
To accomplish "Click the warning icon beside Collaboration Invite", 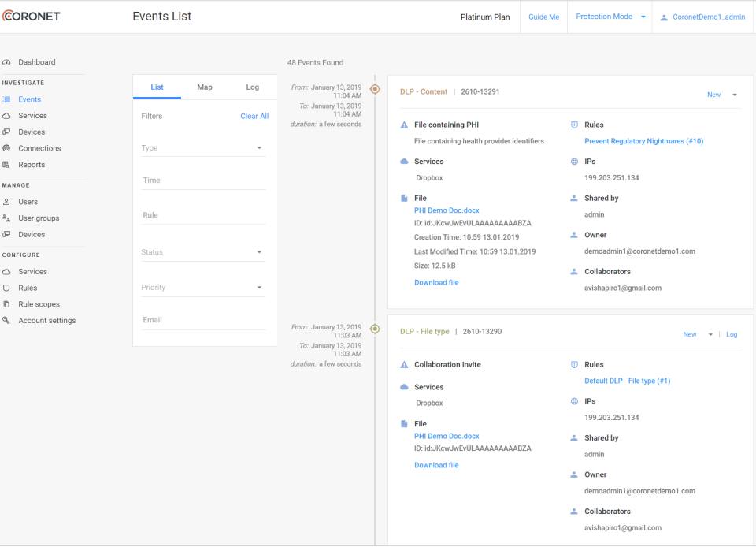I will tap(404, 365).
